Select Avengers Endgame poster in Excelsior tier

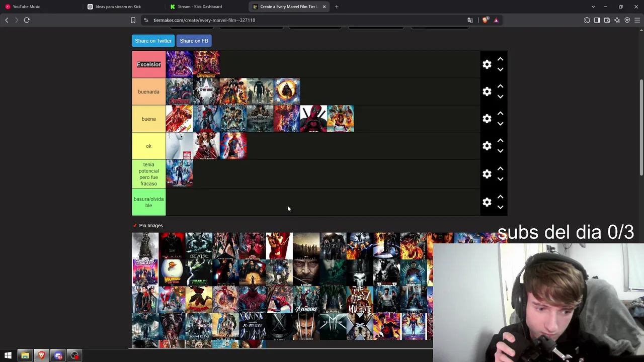pyautogui.click(x=179, y=64)
